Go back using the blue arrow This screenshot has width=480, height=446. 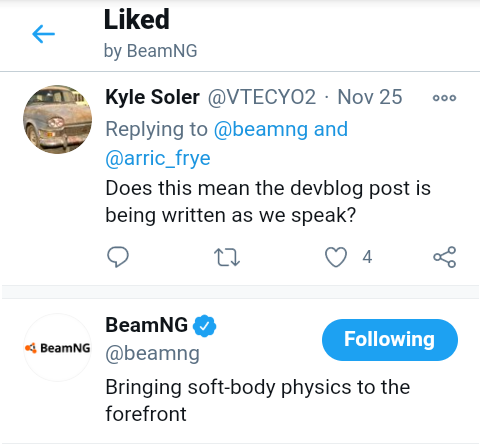tap(43, 34)
